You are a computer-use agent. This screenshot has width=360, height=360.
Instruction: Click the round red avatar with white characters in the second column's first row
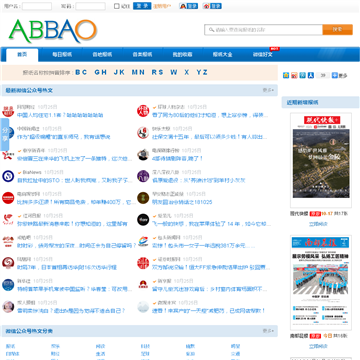point(143,111)
